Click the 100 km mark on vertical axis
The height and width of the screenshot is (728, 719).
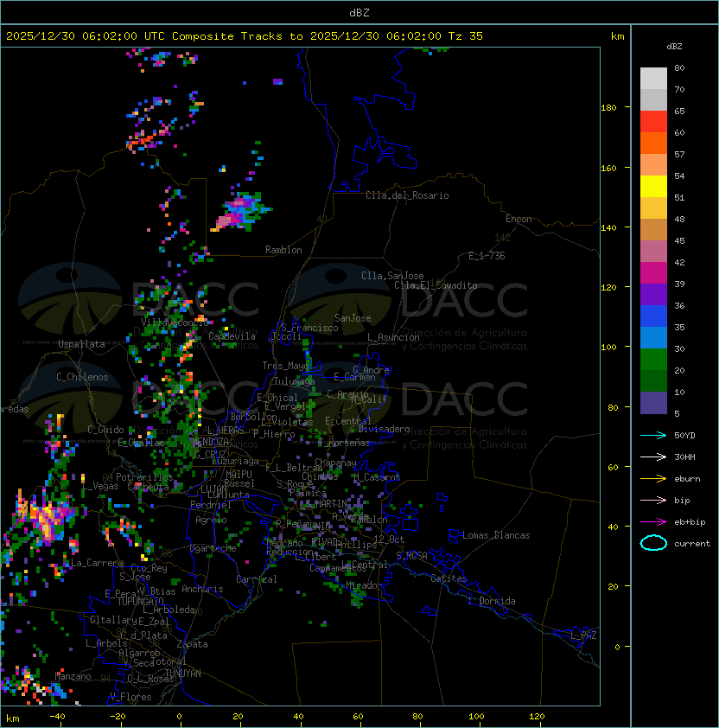[x=608, y=347]
